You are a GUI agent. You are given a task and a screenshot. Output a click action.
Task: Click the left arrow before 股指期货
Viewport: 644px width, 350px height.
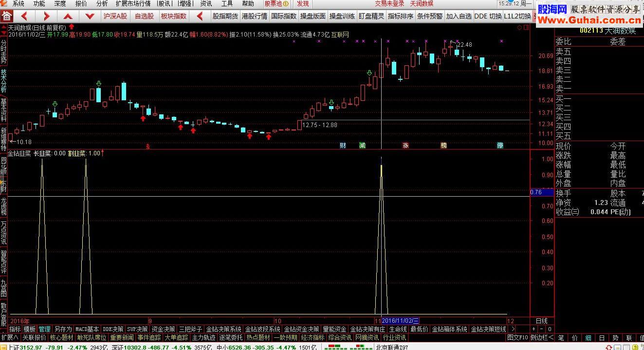click(x=200, y=16)
